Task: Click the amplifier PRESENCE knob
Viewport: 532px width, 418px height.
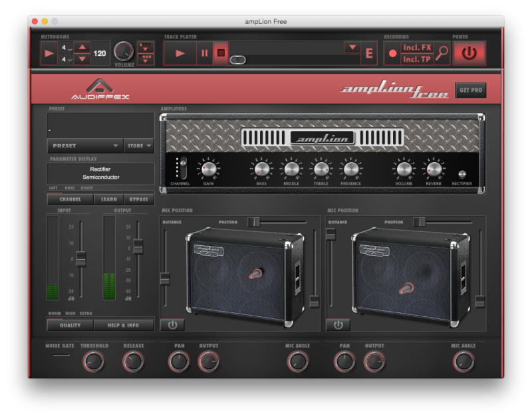Action: click(x=351, y=169)
